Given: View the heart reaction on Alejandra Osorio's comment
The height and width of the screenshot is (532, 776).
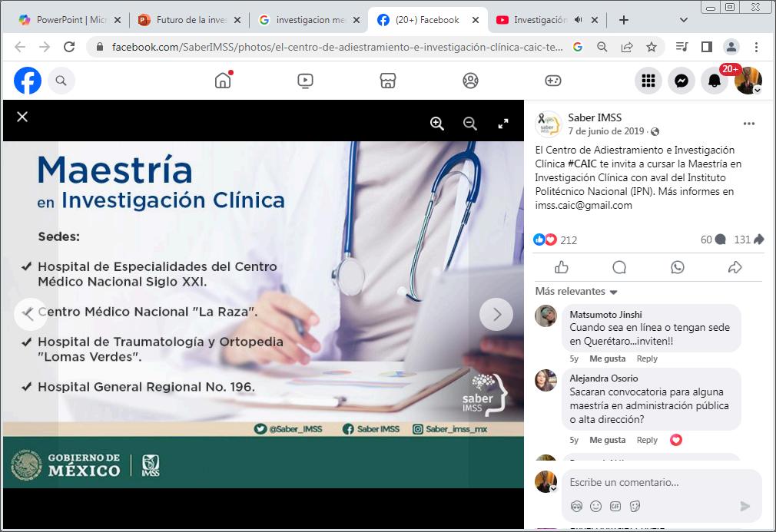Looking at the screenshot, I should 676,440.
